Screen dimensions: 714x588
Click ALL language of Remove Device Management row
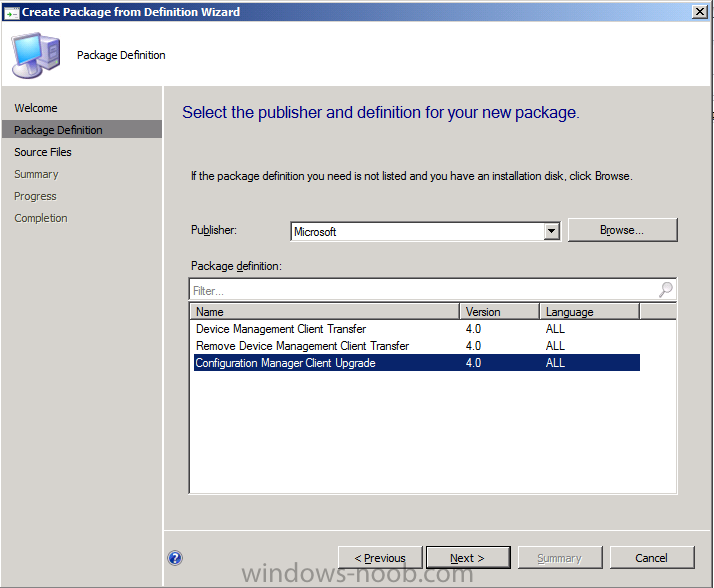[556, 346]
